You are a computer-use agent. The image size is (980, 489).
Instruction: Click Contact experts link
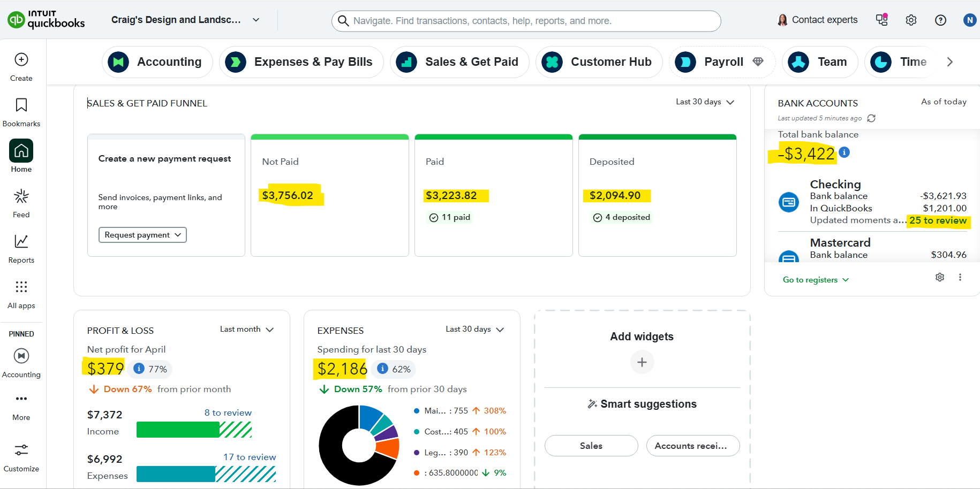(825, 20)
